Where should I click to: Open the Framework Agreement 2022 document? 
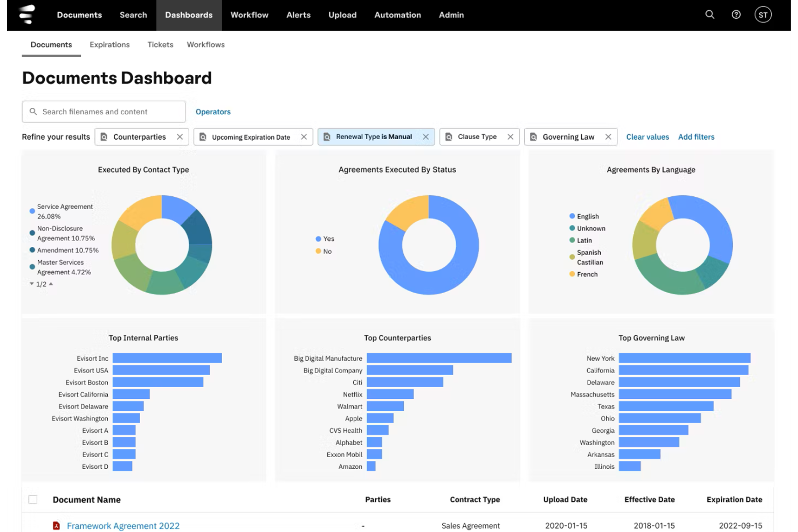123,526
